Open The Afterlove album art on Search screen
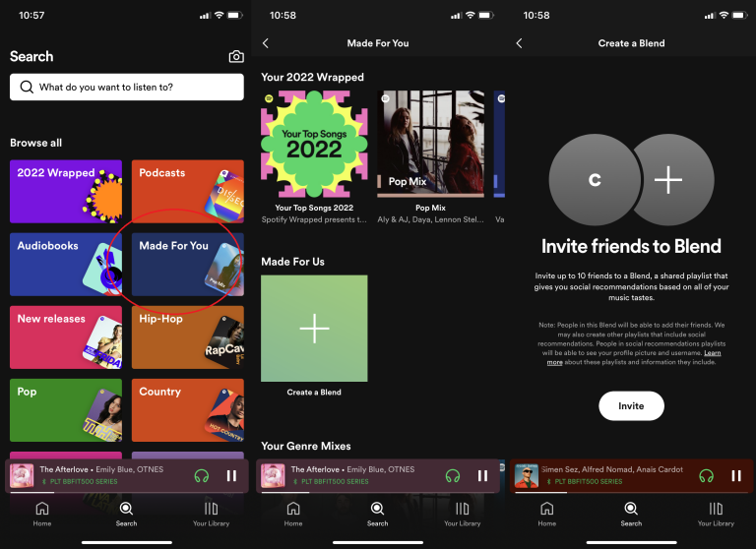The height and width of the screenshot is (549, 756). (x=23, y=476)
